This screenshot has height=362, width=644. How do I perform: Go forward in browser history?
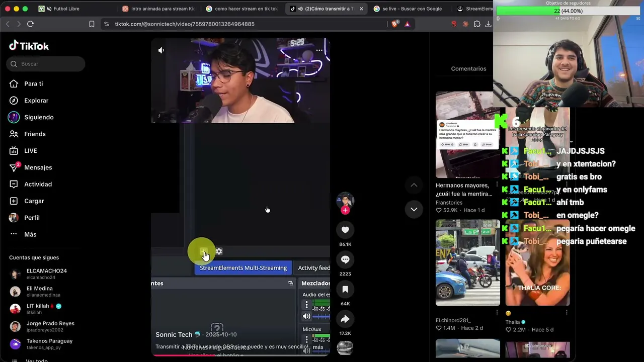[x=19, y=24]
